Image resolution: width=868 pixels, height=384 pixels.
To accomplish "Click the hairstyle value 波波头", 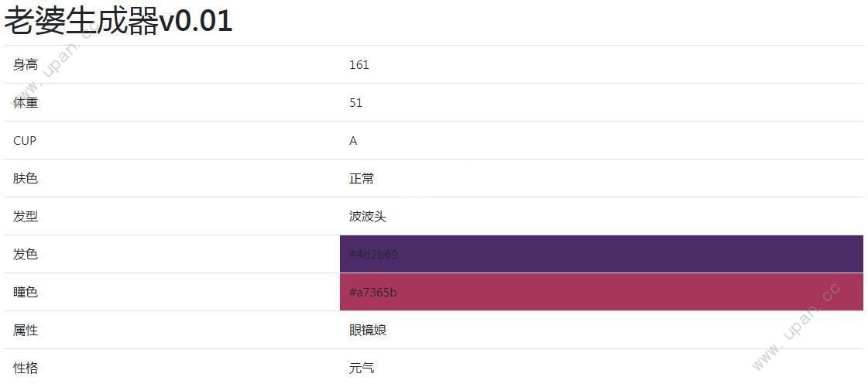I will pyautogui.click(x=368, y=216).
